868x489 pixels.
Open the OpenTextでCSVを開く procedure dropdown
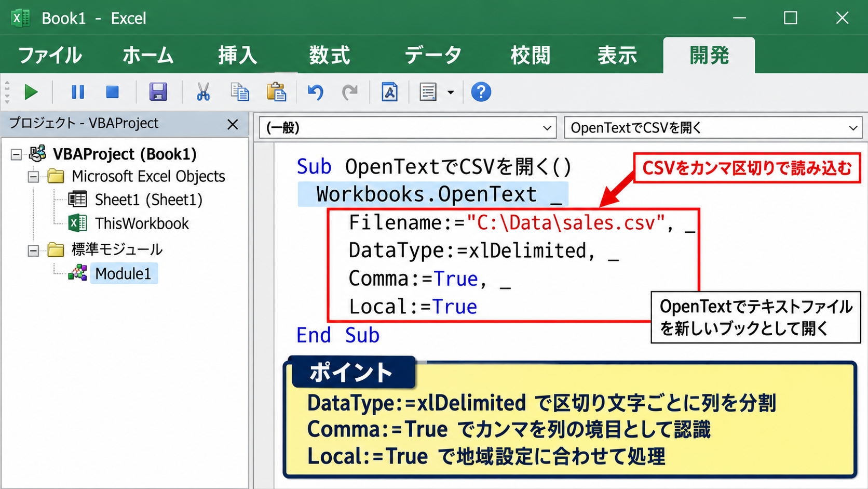click(853, 128)
